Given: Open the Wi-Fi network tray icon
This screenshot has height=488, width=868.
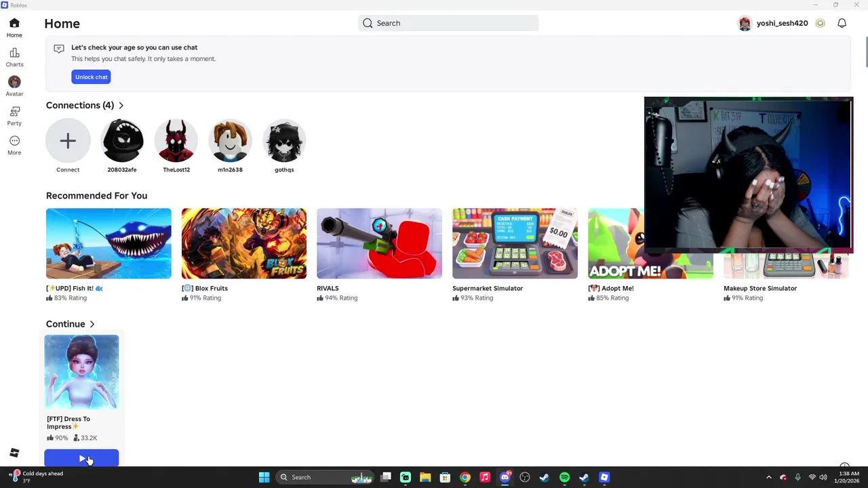Looking at the screenshot, I should [812, 477].
